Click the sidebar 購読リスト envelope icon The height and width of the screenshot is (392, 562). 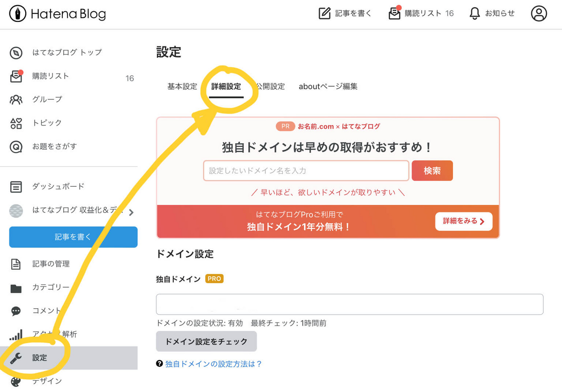(16, 76)
